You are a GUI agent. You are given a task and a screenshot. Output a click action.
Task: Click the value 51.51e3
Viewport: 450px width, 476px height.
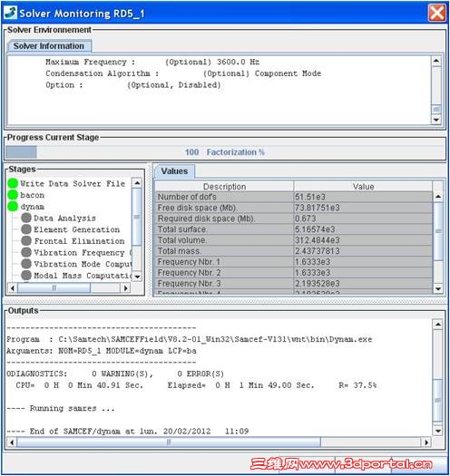310,197
